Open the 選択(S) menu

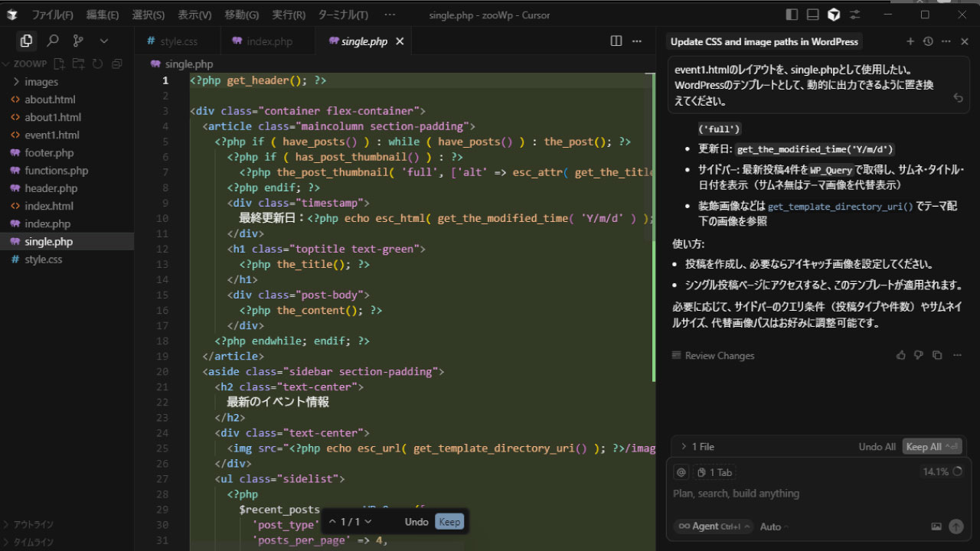point(149,15)
